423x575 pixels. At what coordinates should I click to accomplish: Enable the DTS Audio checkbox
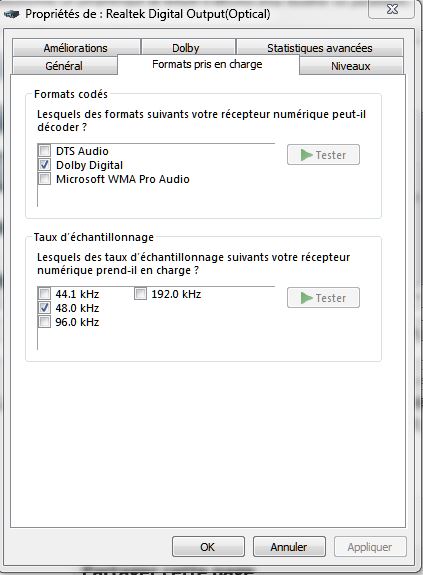click(x=45, y=151)
